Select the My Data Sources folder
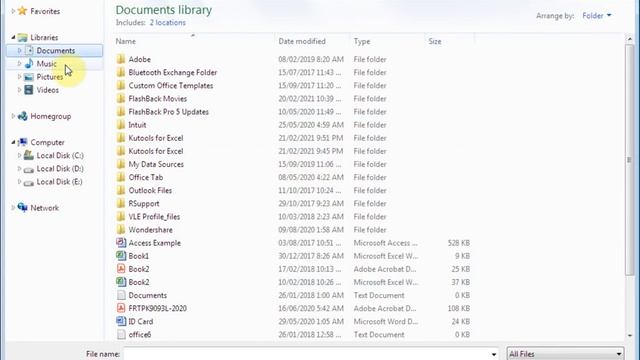This screenshot has height=360, width=640. pos(156,164)
